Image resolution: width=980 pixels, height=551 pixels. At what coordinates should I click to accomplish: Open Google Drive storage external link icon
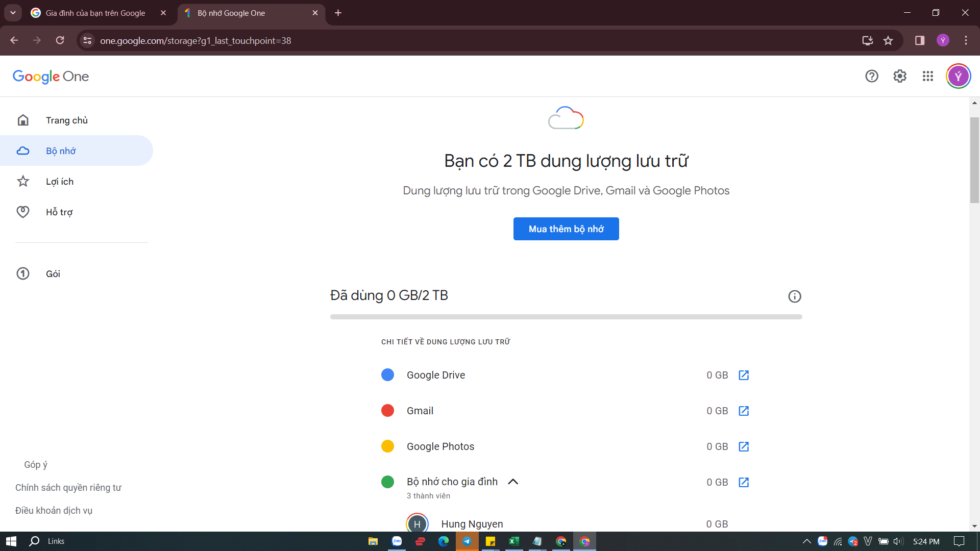click(744, 375)
